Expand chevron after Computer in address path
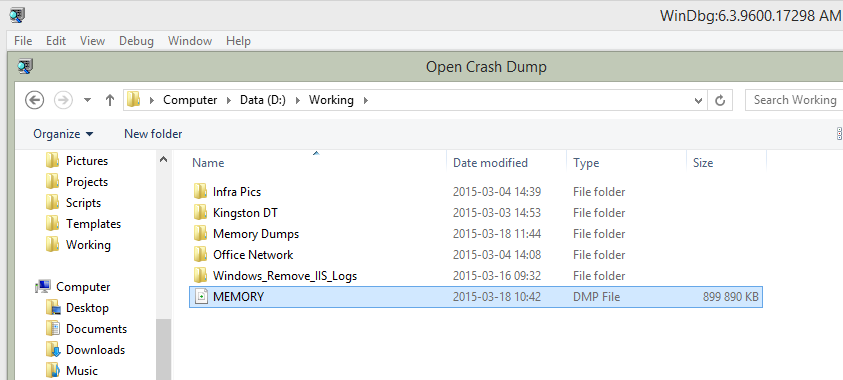Screen dimensions: 843x380 229,100
